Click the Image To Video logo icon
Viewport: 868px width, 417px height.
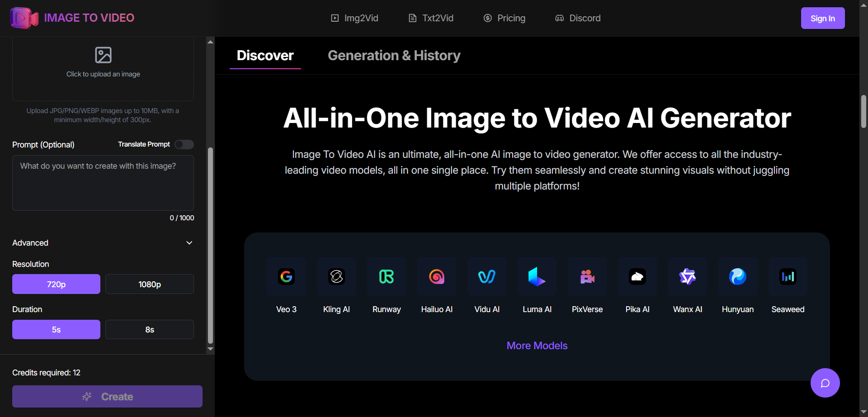click(24, 18)
